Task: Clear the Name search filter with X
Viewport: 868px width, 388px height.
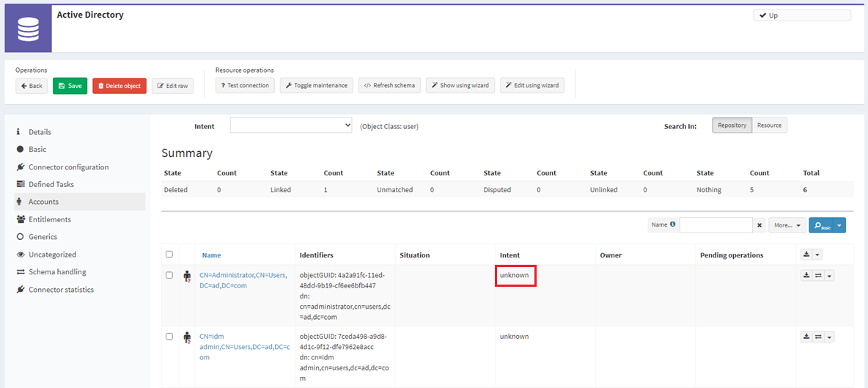Action: [x=759, y=225]
